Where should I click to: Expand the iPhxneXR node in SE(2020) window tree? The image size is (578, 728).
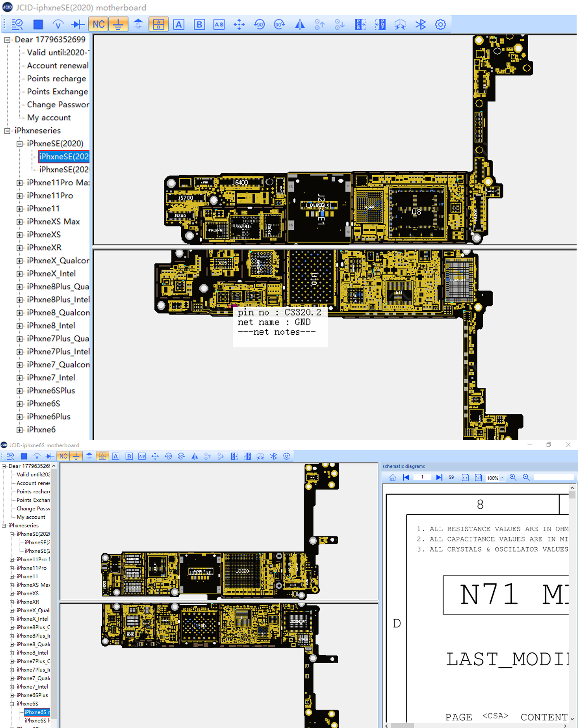pos(20,248)
